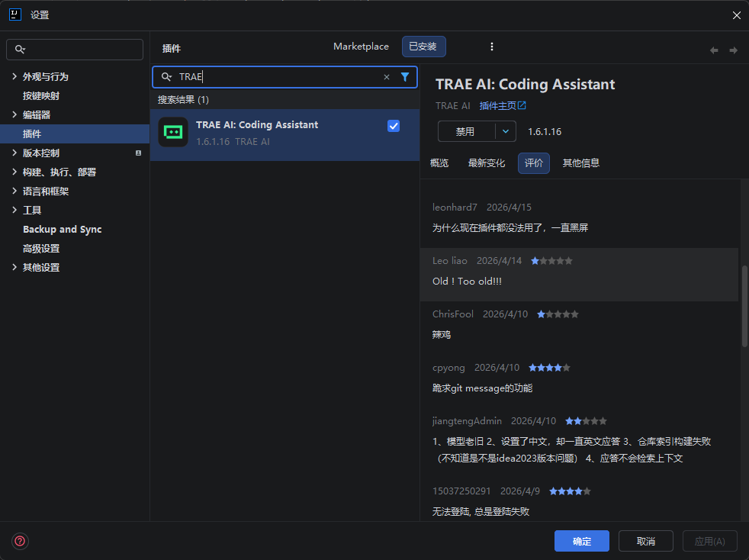Click the settings search magnifier icon
The height and width of the screenshot is (560, 749).
pos(20,50)
